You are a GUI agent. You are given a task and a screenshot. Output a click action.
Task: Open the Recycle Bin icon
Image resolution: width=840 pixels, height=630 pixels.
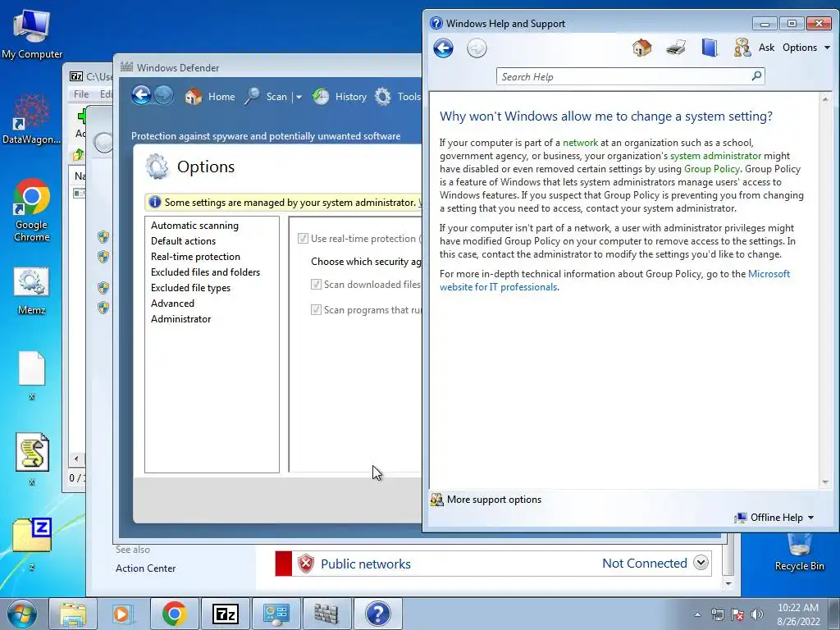click(799, 552)
